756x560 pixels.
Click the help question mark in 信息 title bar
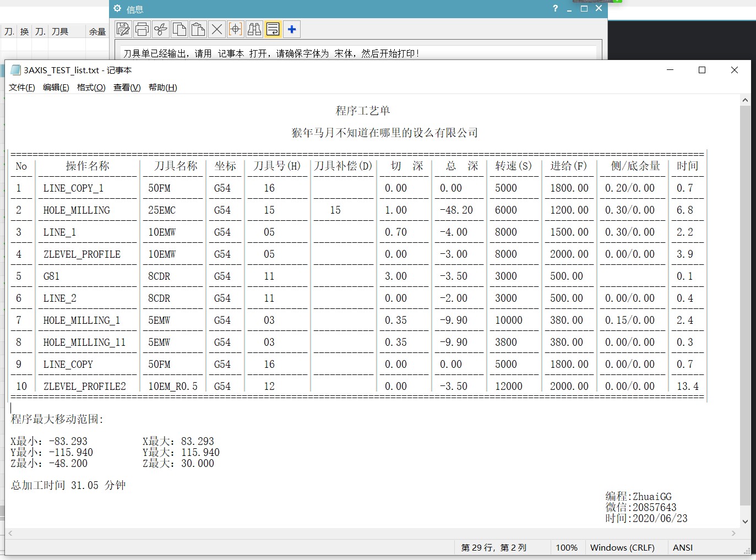(x=555, y=8)
